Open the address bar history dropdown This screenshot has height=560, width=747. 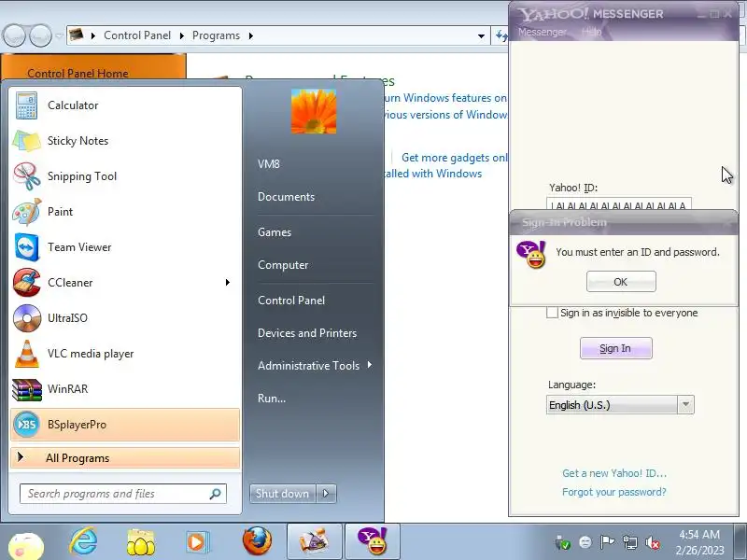[481, 36]
